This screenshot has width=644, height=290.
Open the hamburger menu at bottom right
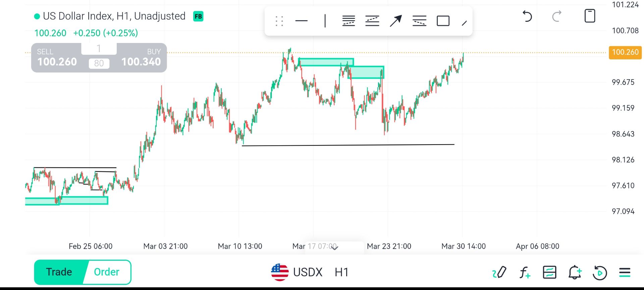pyautogui.click(x=625, y=272)
